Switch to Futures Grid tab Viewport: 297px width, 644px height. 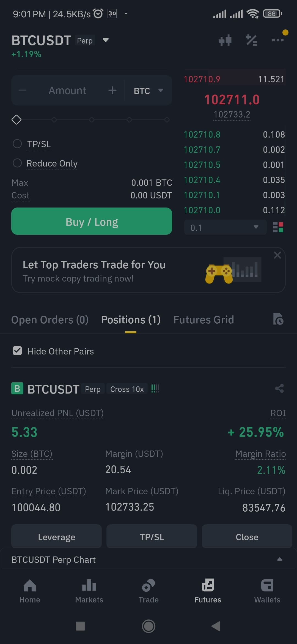204,320
